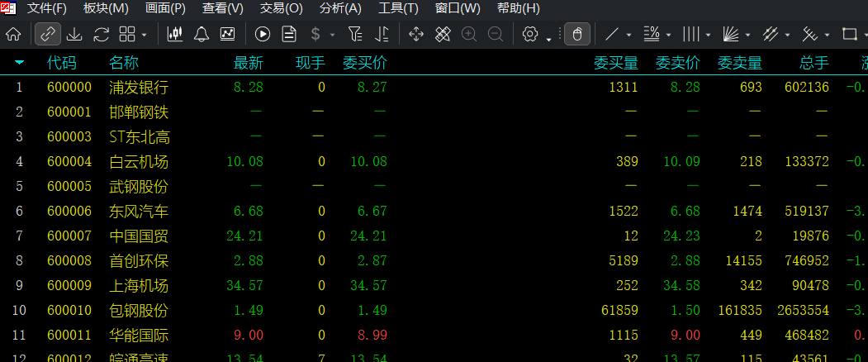Click the 华能国际 latest price 9.00

(x=249, y=336)
